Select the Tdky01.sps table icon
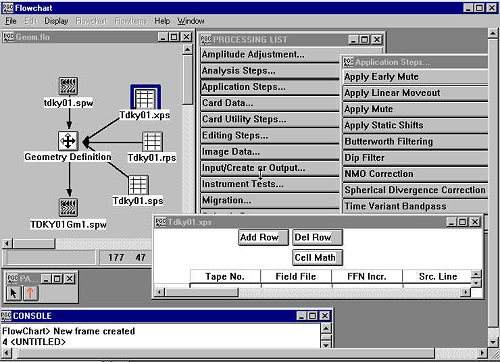This screenshot has height=362, width=500. pyautogui.click(x=138, y=185)
